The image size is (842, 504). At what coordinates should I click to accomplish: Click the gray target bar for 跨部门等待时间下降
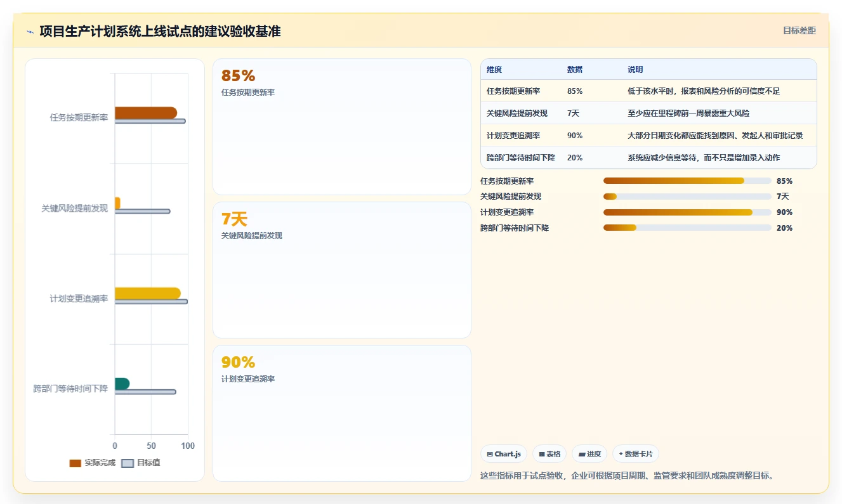coord(145,392)
